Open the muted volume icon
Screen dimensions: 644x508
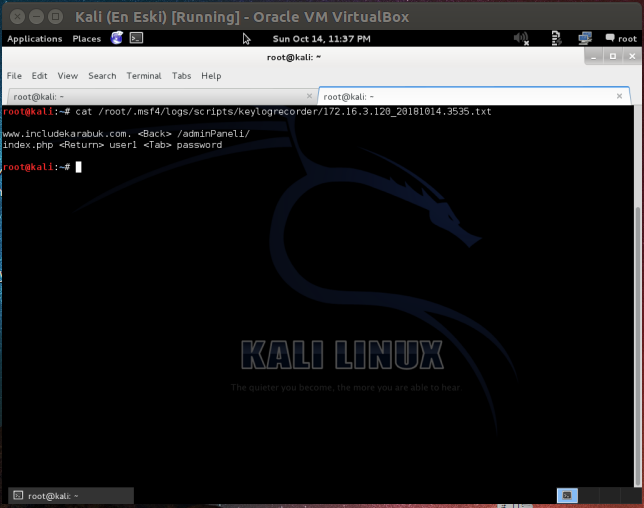pos(521,38)
